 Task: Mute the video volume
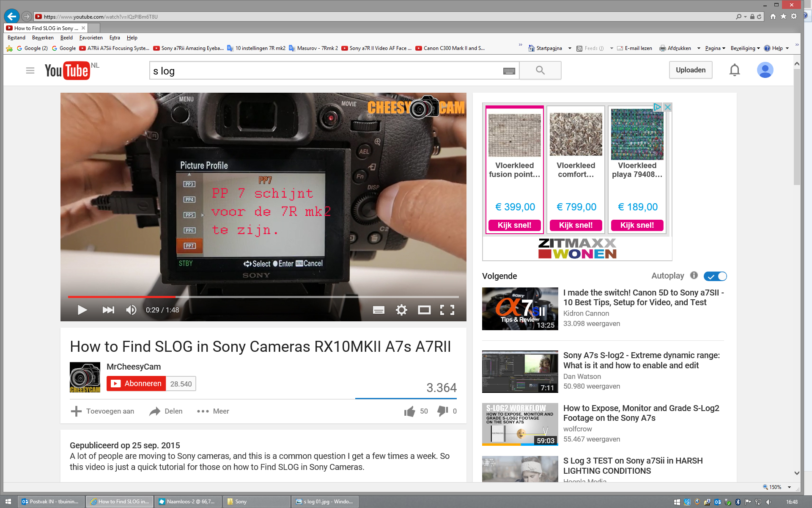point(131,310)
